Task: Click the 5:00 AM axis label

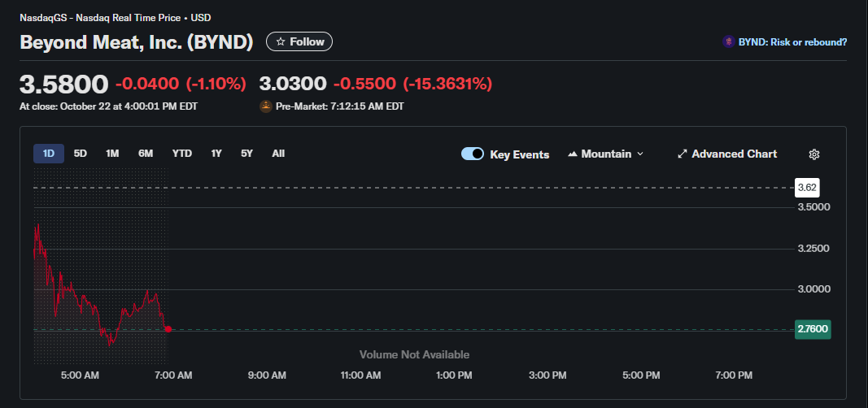Action: click(80, 375)
